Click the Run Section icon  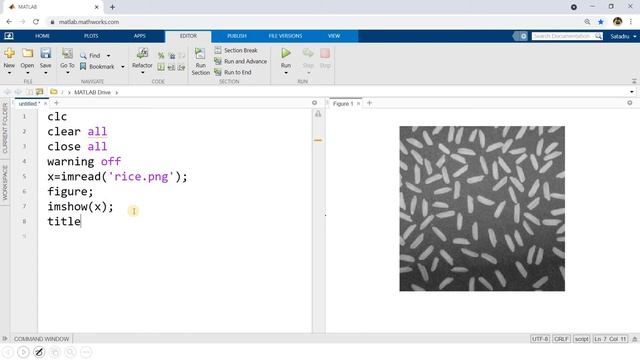200,53
